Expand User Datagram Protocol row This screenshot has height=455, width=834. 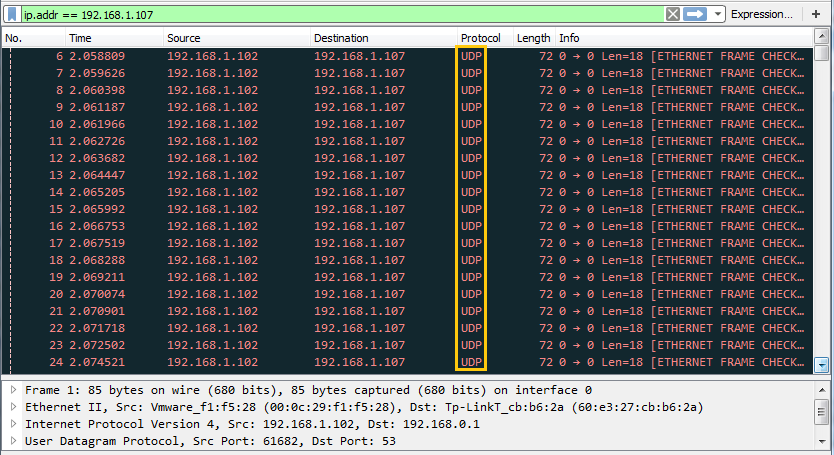[x=13, y=441]
